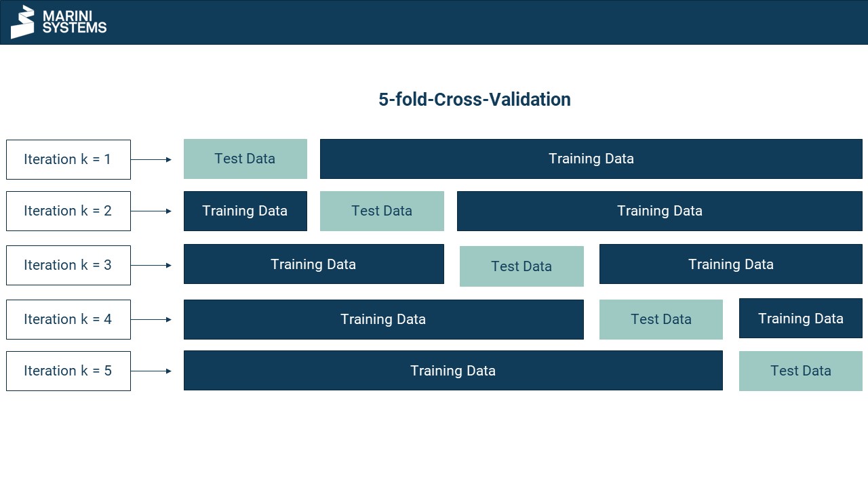Select the Training Data bar in iteration 5

click(453, 371)
